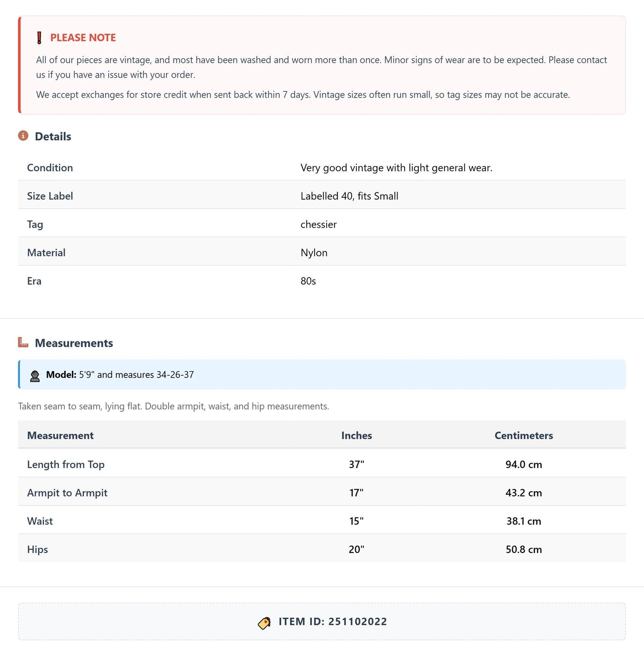The width and height of the screenshot is (644, 656).
Task: Click the red exclamation mark icon
Action: tap(39, 38)
